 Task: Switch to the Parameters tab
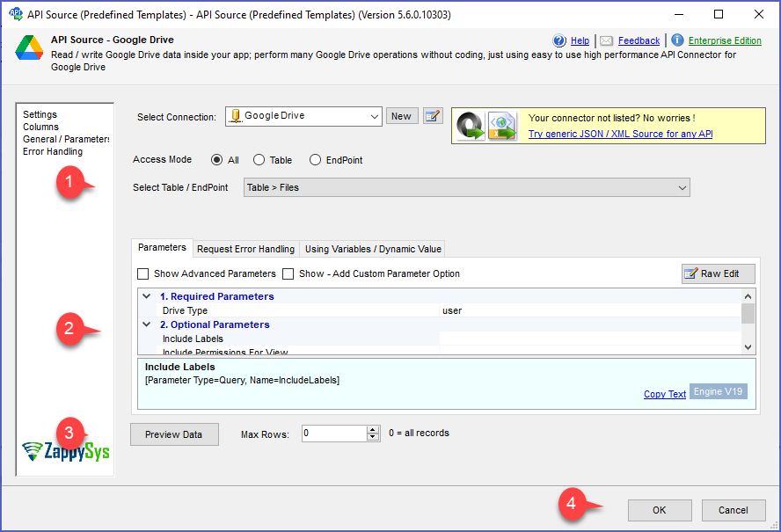click(163, 248)
